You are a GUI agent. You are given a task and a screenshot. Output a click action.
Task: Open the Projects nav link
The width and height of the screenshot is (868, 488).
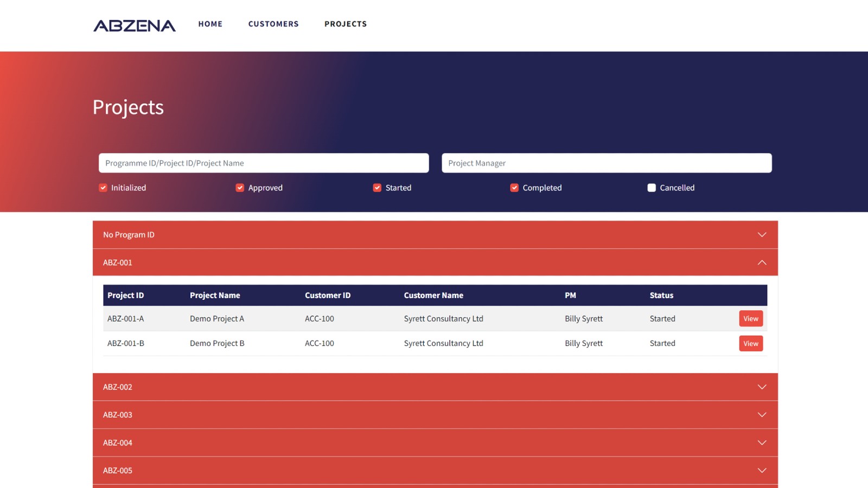346,24
